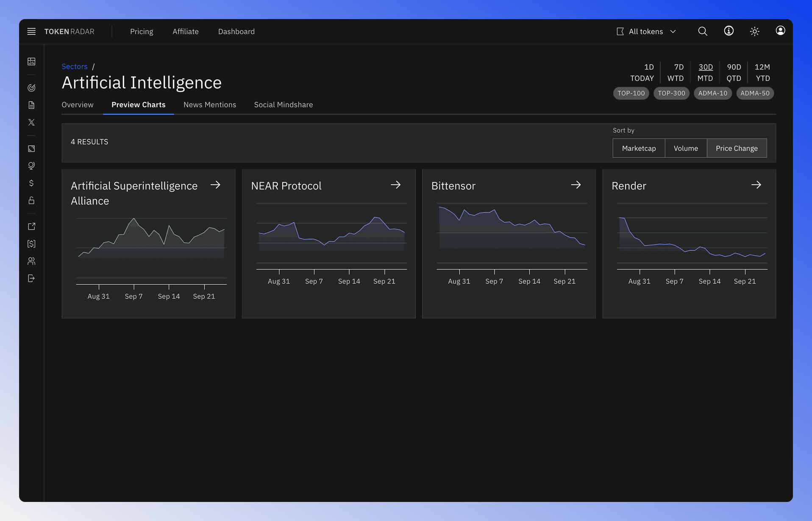Screen dimensions: 812x521
Task: Select the 90D QTD timeframe
Action: [x=734, y=72]
